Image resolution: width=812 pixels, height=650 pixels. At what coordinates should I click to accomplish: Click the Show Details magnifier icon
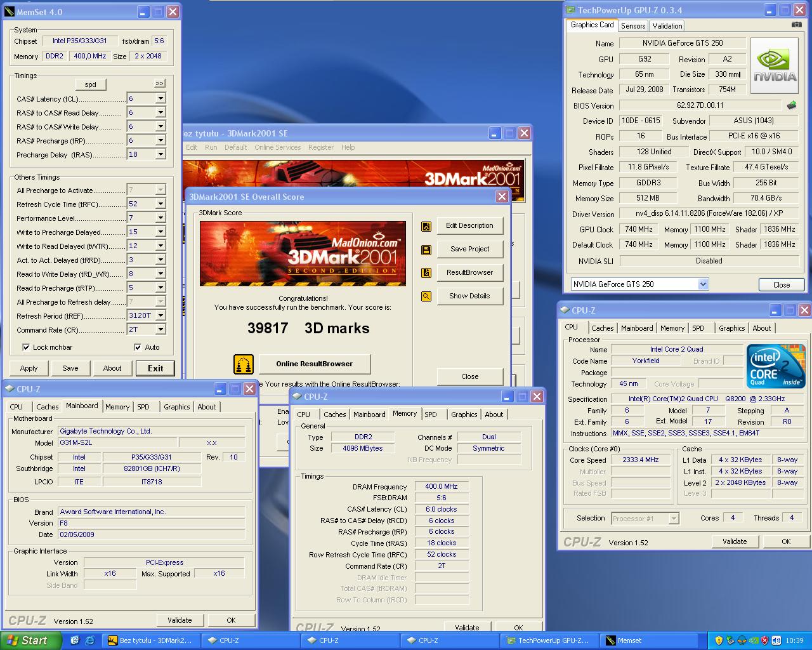(x=426, y=296)
